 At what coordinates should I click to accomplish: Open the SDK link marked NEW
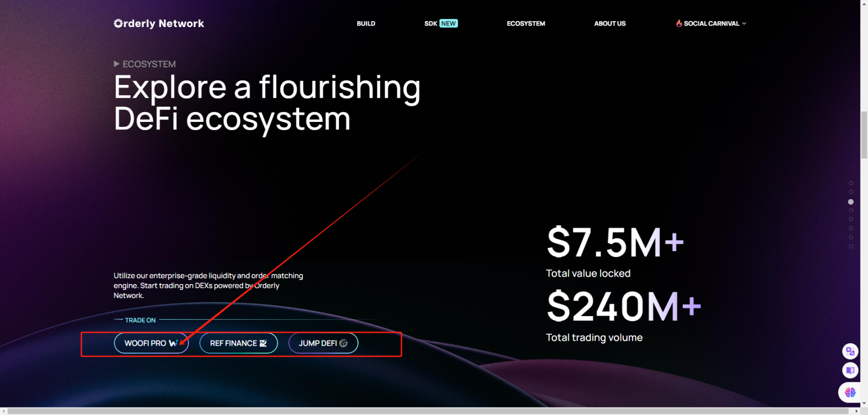click(x=441, y=24)
